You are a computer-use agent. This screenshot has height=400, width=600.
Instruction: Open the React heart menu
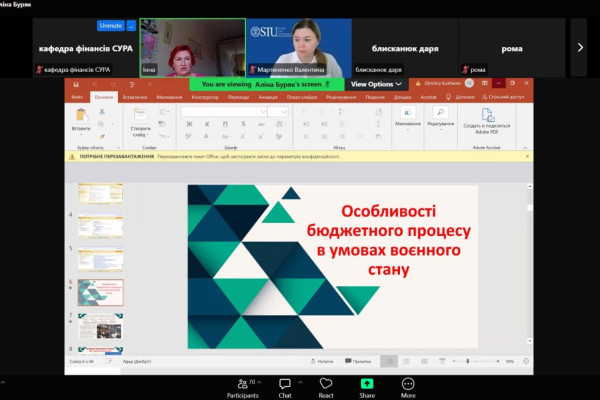pyautogui.click(x=326, y=388)
